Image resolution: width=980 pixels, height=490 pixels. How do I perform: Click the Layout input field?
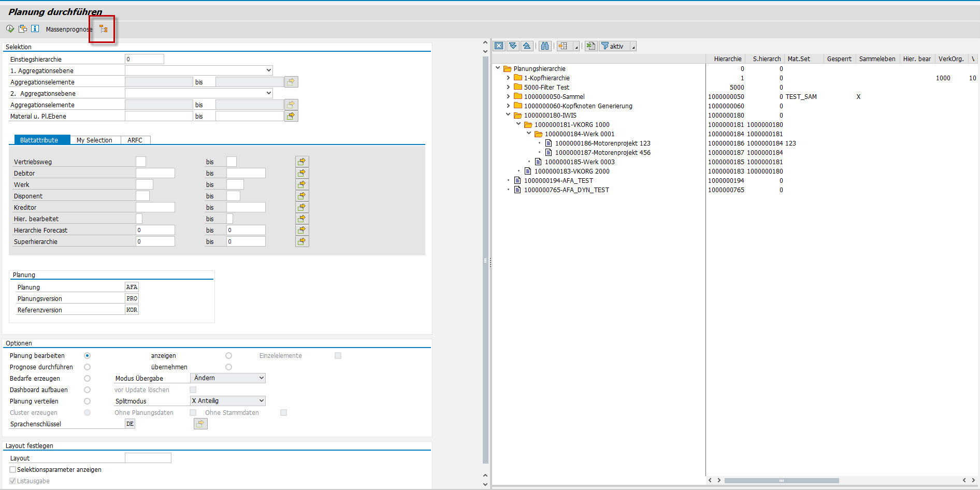tap(148, 458)
